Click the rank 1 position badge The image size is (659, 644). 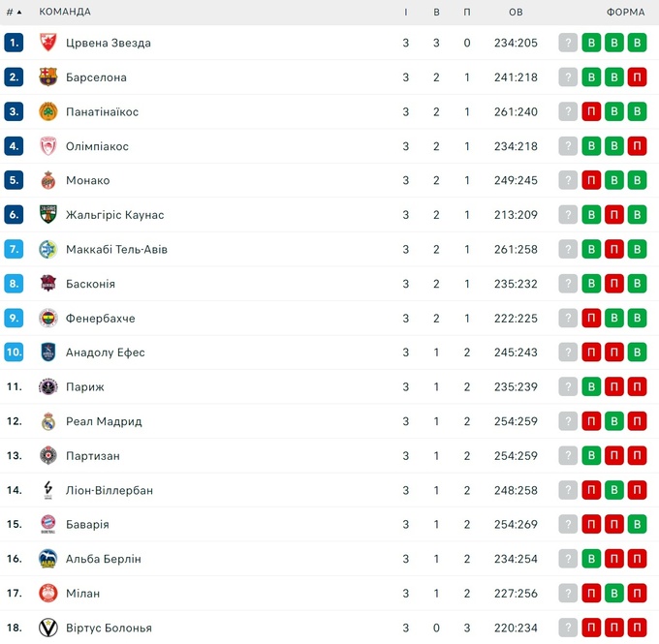click(x=14, y=43)
